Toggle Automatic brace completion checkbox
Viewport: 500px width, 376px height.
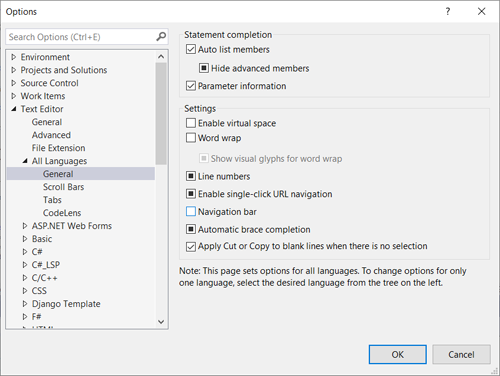[x=191, y=229]
